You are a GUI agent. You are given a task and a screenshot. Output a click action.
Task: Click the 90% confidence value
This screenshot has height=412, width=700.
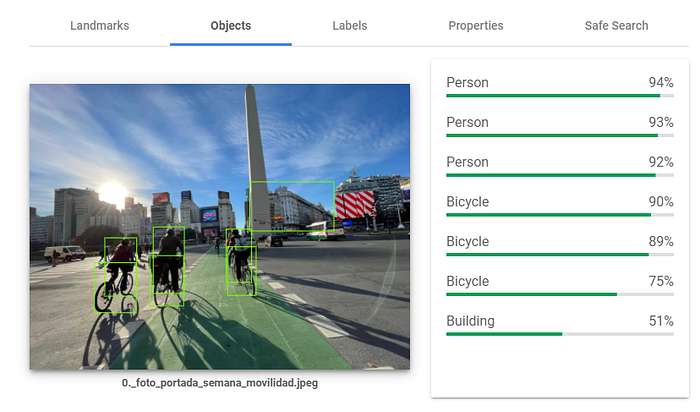661,202
